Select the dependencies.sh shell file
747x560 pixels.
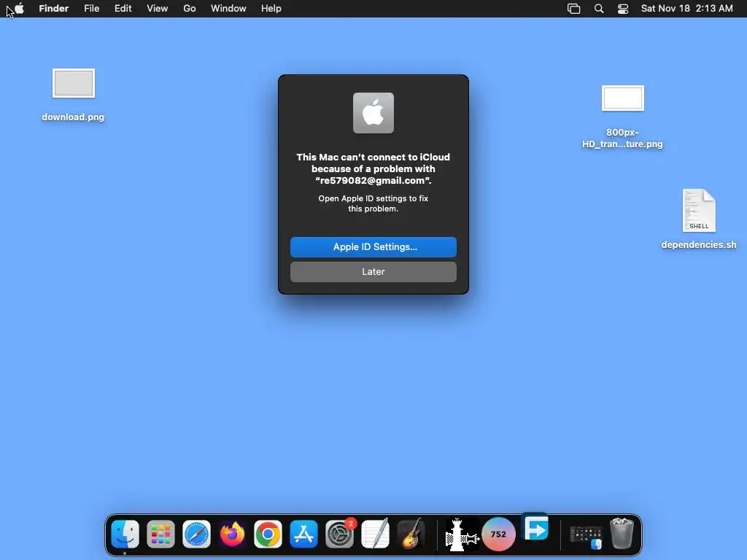[x=699, y=211]
